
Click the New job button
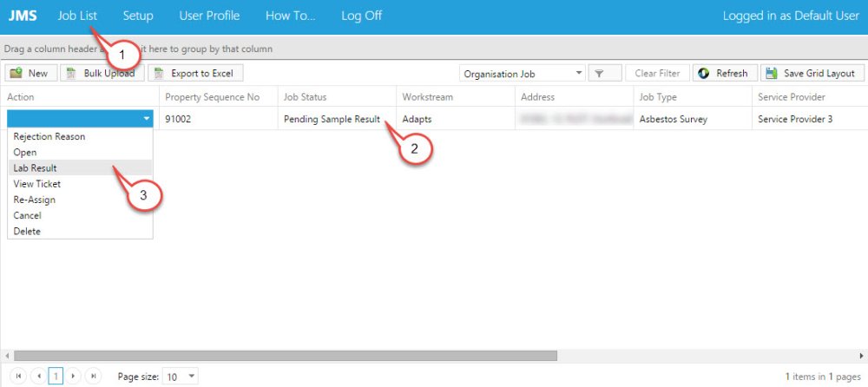point(31,73)
